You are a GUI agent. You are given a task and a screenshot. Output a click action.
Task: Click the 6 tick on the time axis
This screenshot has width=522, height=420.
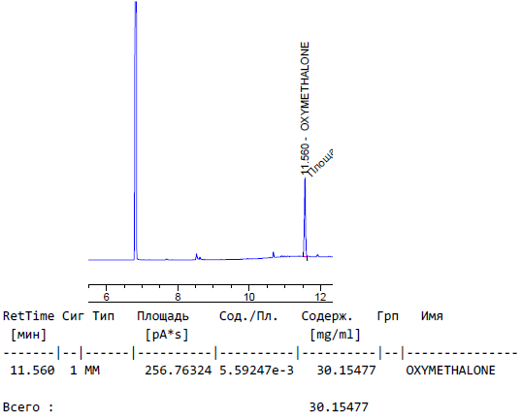tap(106, 297)
